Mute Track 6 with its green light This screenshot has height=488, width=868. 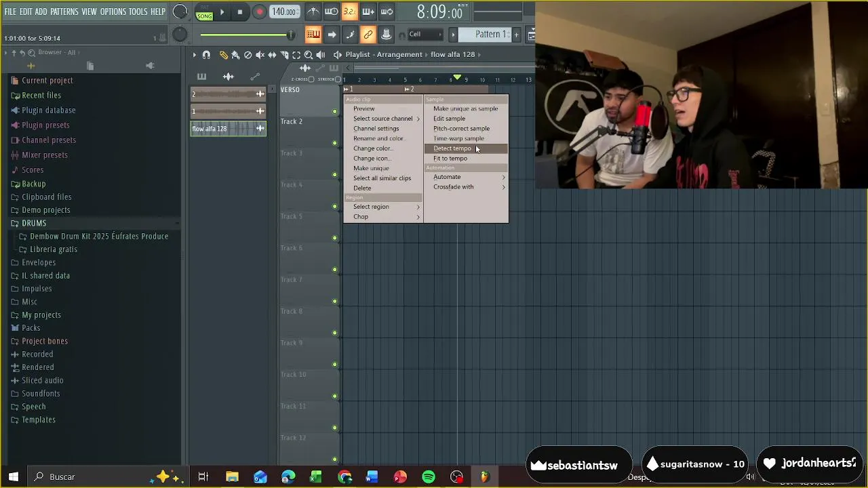[334, 270]
